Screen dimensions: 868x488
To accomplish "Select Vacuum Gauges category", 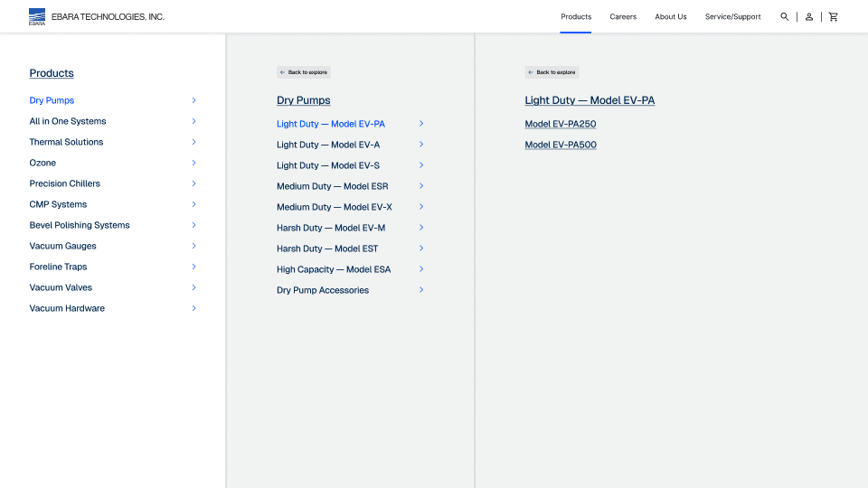I will [x=62, y=246].
